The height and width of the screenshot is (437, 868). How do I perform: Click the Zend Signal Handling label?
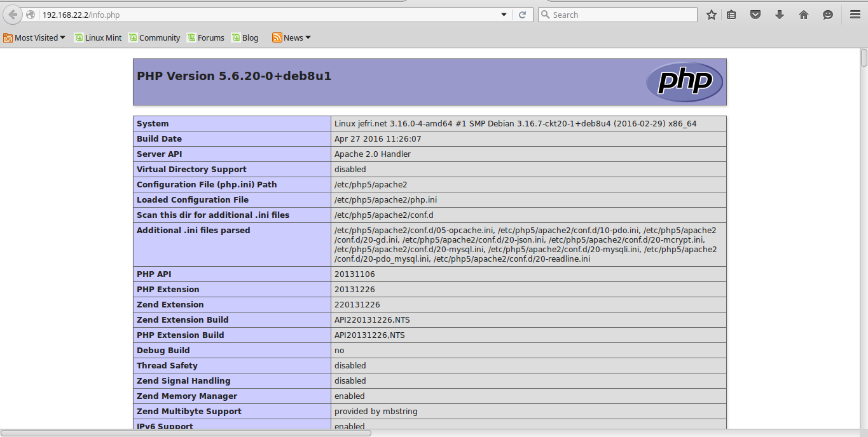(x=184, y=381)
